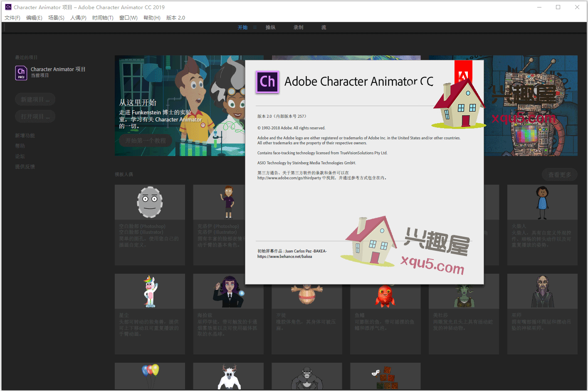This screenshot has height=391, width=588.
Task: Click the 新建项目 button
Action: click(35, 99)
